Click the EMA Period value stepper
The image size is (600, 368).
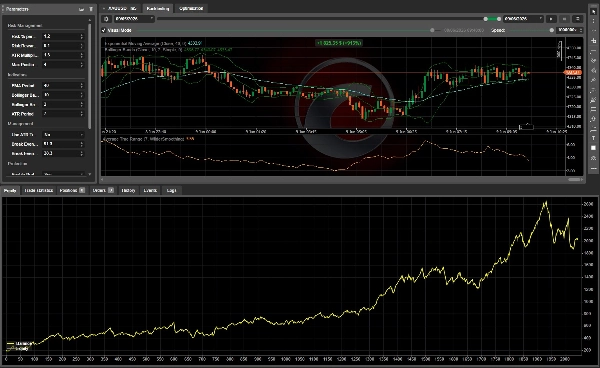tap(82, 85)
